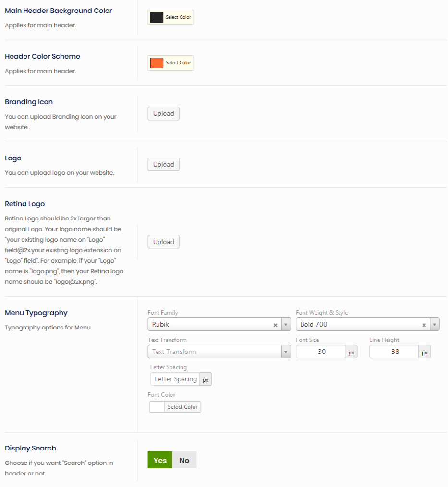Upload a Logo image

[x=163, y=165]
